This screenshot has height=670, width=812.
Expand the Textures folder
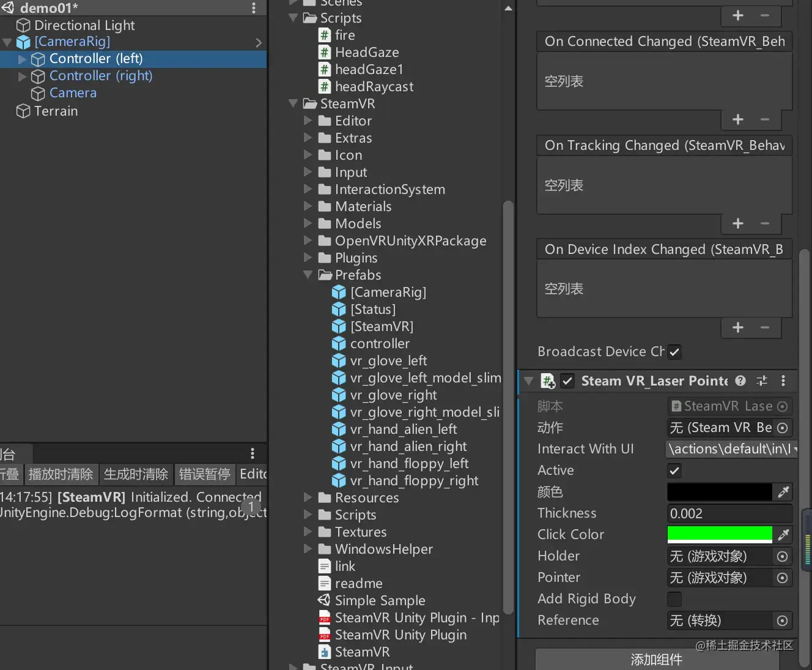pos(308,532)
